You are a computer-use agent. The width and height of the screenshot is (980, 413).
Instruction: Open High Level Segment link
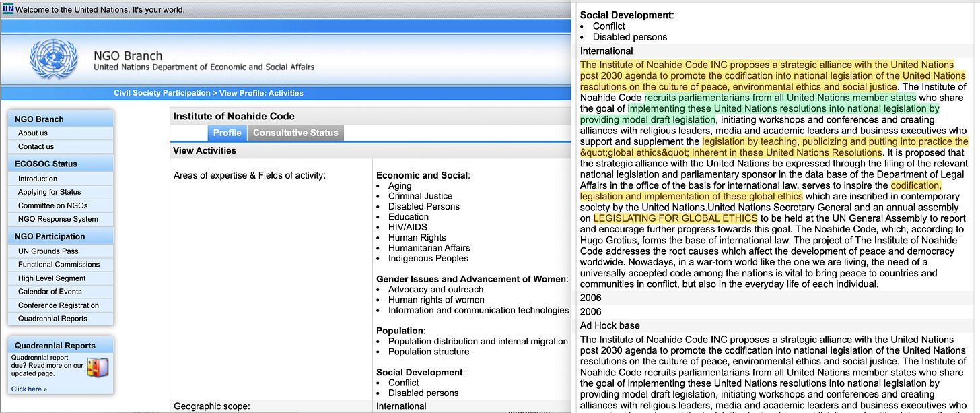pyautogui.click(x=53, y=278)
